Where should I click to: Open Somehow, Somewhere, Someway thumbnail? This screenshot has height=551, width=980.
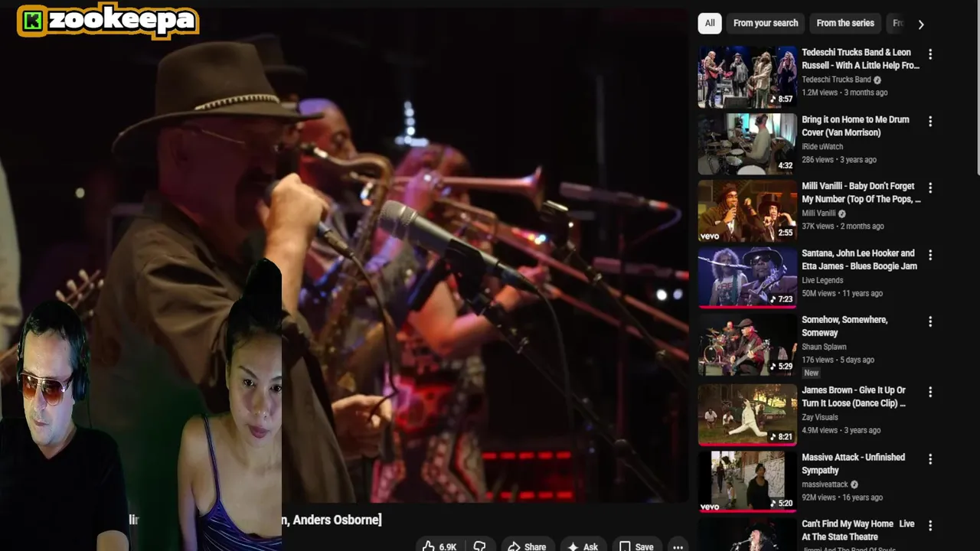747,344
